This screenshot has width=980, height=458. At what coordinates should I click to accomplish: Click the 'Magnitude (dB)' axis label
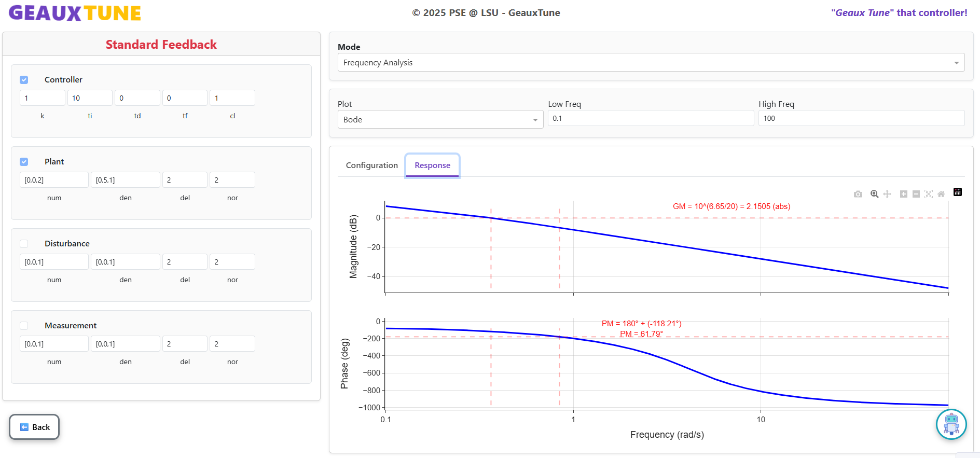tap(353, 246)
